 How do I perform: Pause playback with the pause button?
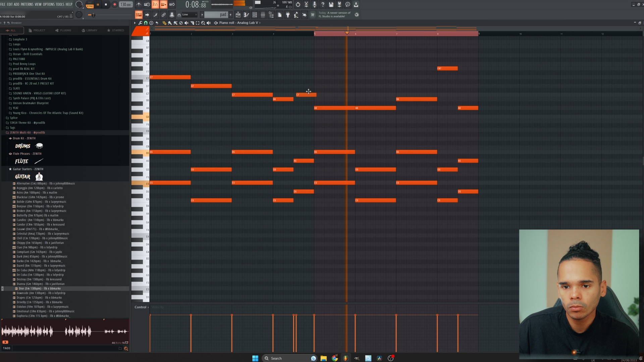point(98,5)
